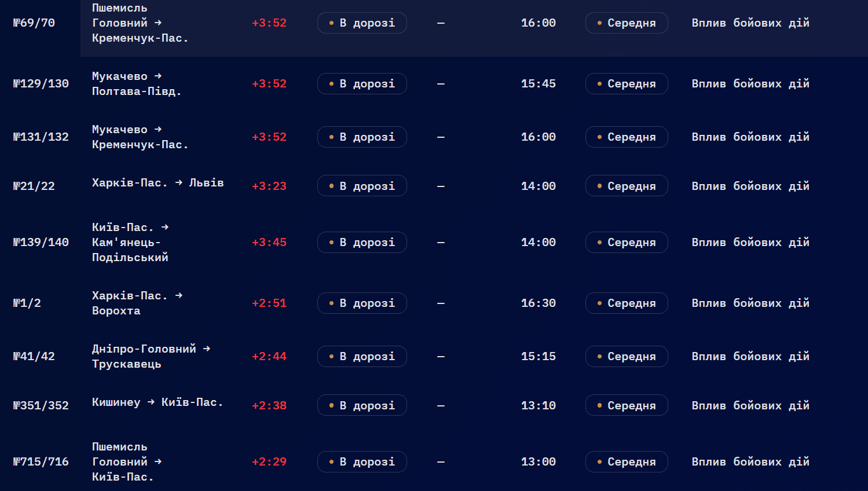This screenshot has width=868, height=491.
Task: Click "В дорозі" status for train №69/70
Action: 362,23
